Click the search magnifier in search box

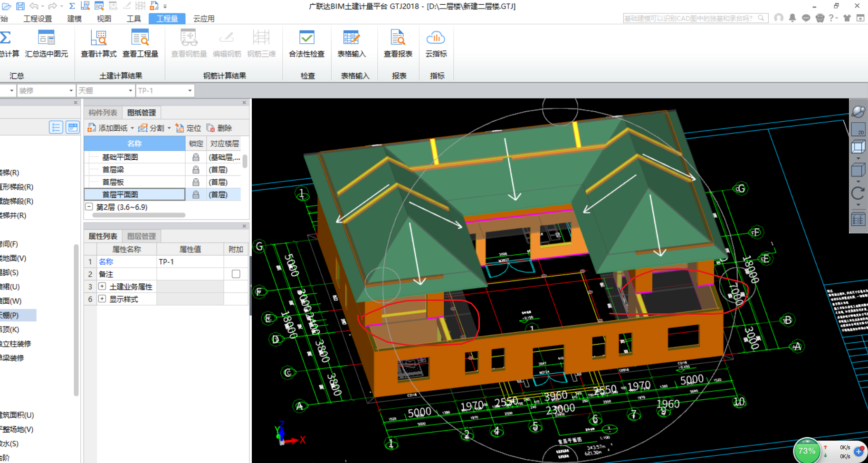(761, 18)
